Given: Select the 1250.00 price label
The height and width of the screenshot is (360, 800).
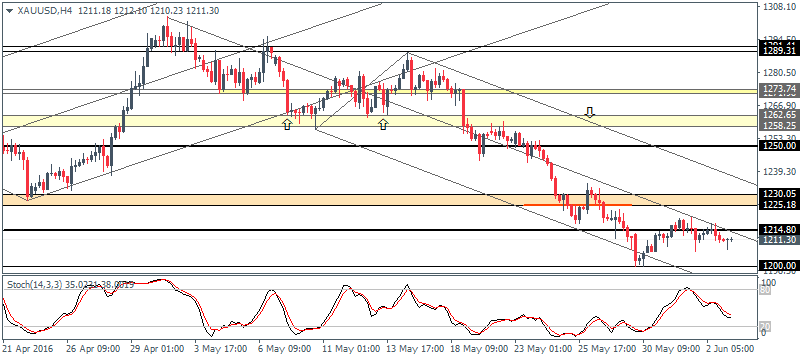Looking at the screenshot, I should (x=779, y=146).
